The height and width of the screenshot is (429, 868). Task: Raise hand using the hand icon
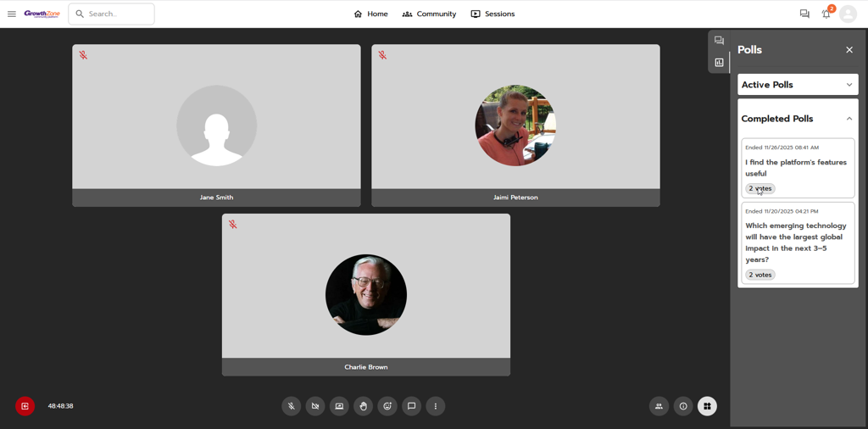tap(364, 406)
